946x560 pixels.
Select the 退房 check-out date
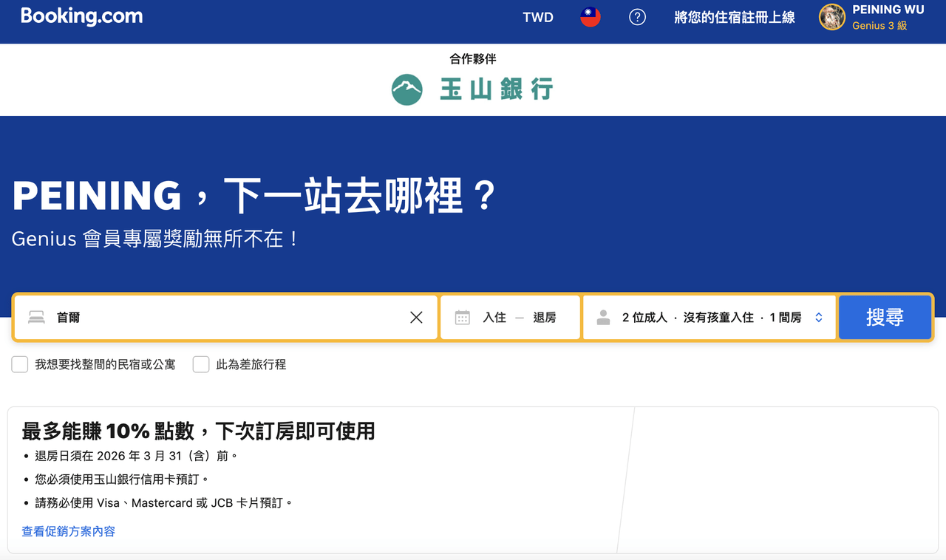coord(545,318)
